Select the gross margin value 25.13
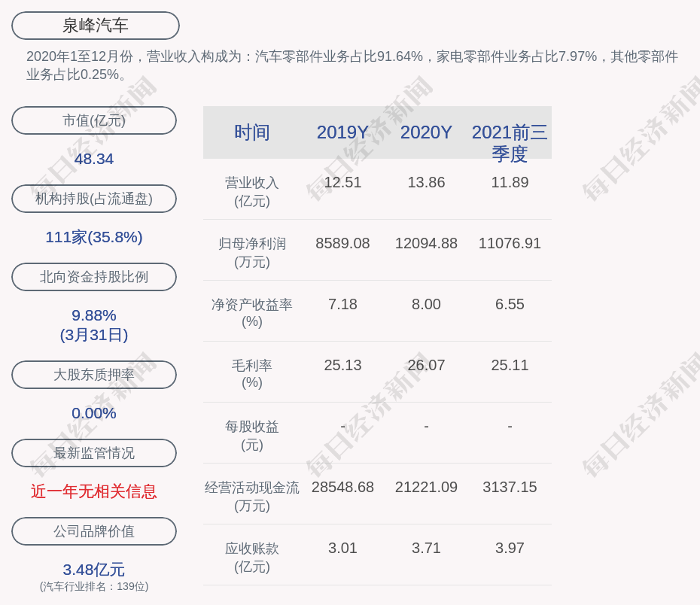 343,365
